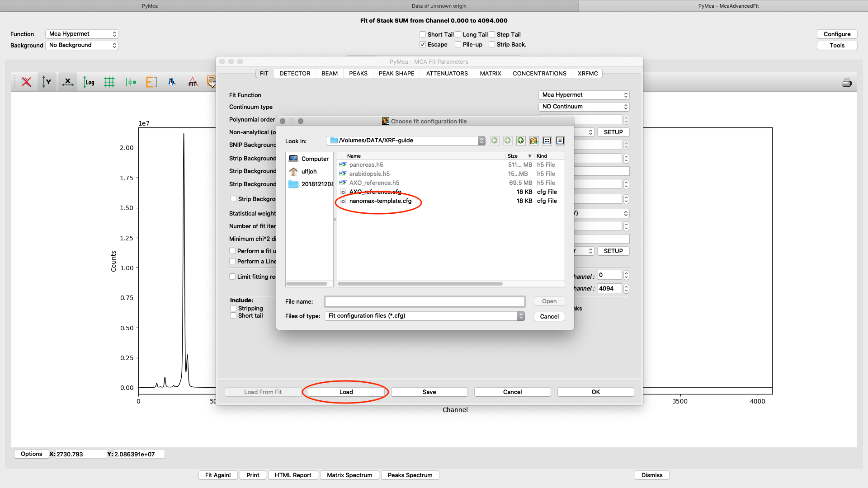The height and width of the screenshot is (488, 868).
Task: Click the orange energy axis icon
Action: [151, 82]
